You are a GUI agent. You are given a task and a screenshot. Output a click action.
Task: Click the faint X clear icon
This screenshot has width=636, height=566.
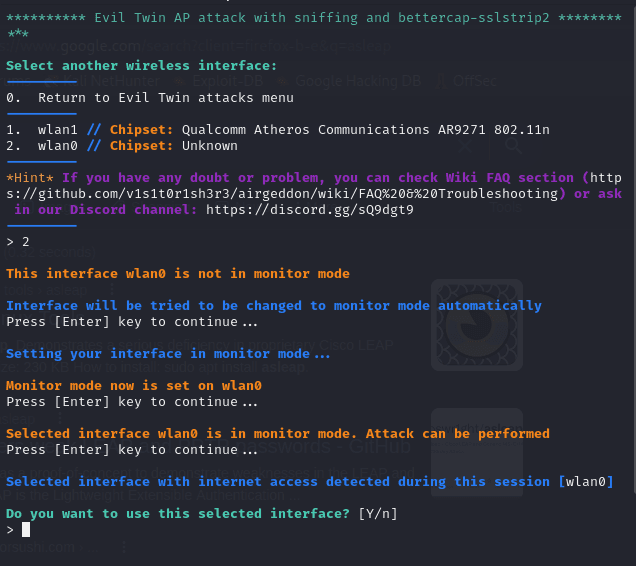[x=465, y=145]
